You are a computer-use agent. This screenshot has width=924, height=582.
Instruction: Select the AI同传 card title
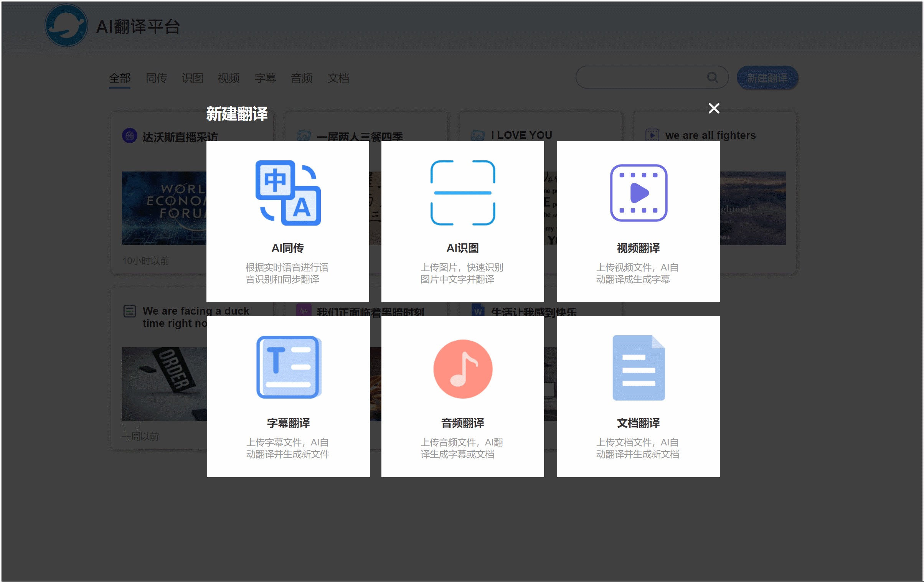click(x=288, y=248)
